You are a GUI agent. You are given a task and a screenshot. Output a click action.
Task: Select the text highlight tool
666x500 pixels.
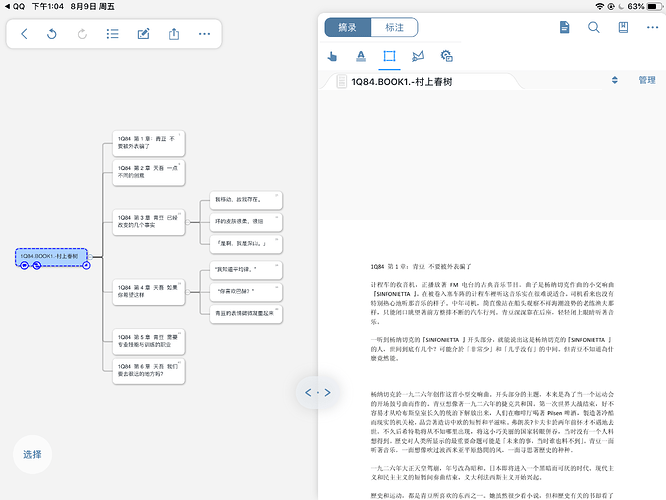pos(361,56)
